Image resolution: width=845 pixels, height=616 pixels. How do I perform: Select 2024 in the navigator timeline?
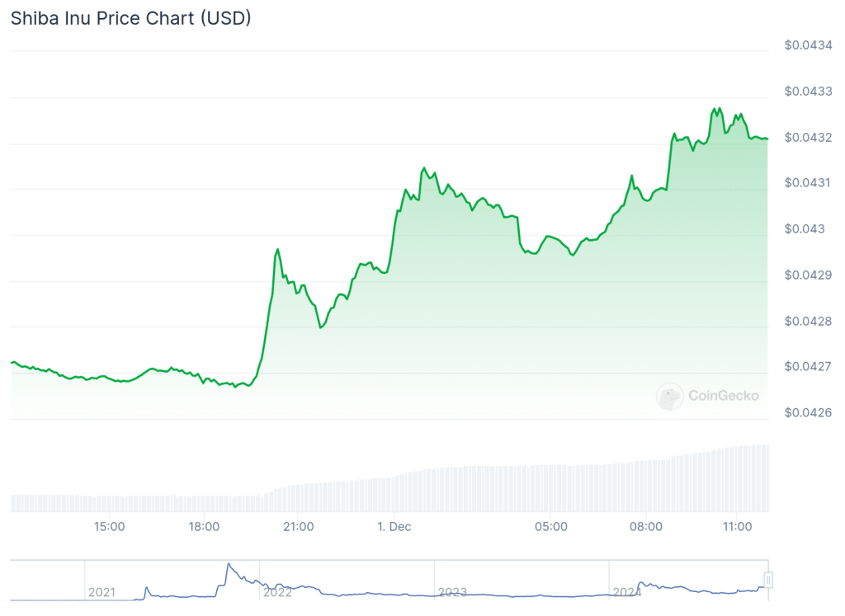[627, 592]
